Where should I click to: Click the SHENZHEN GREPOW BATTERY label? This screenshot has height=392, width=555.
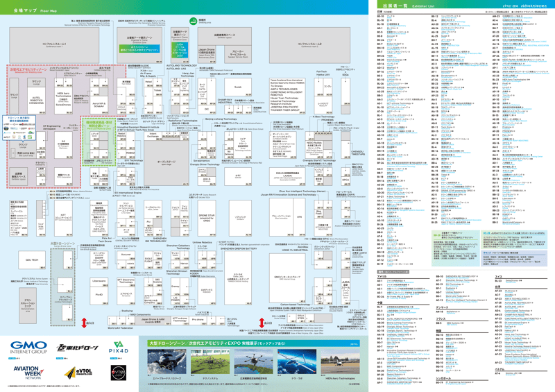pos(239,248)
